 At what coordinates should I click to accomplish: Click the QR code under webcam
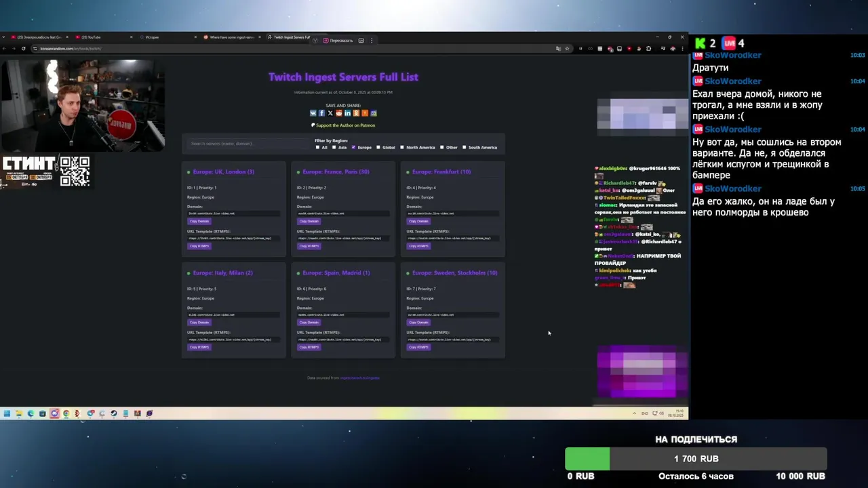click(x=75, y=171)
